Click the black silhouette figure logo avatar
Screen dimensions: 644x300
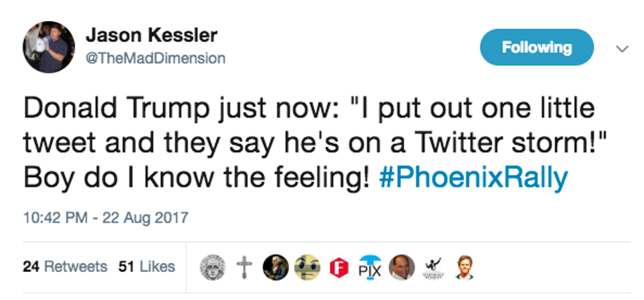point(433,267)
